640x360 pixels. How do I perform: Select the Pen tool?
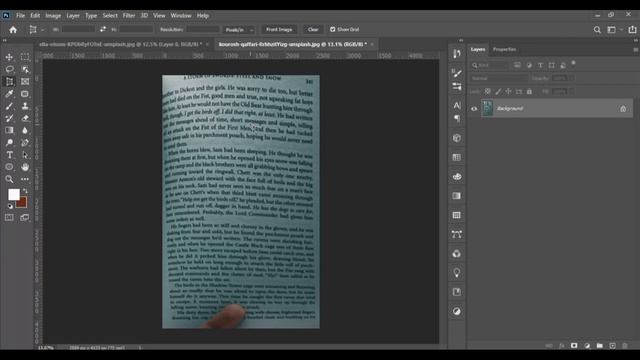pyautogui.click(x=25, y=142)
